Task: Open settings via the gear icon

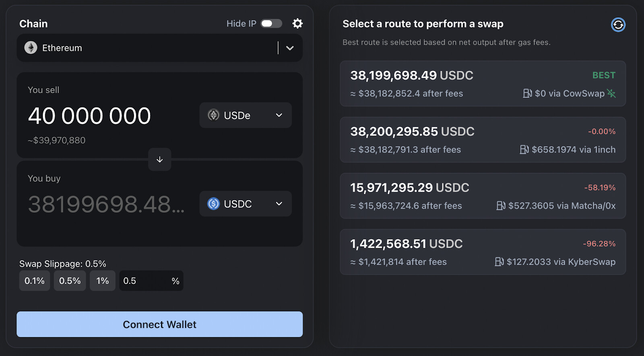Action: (297, 24)
